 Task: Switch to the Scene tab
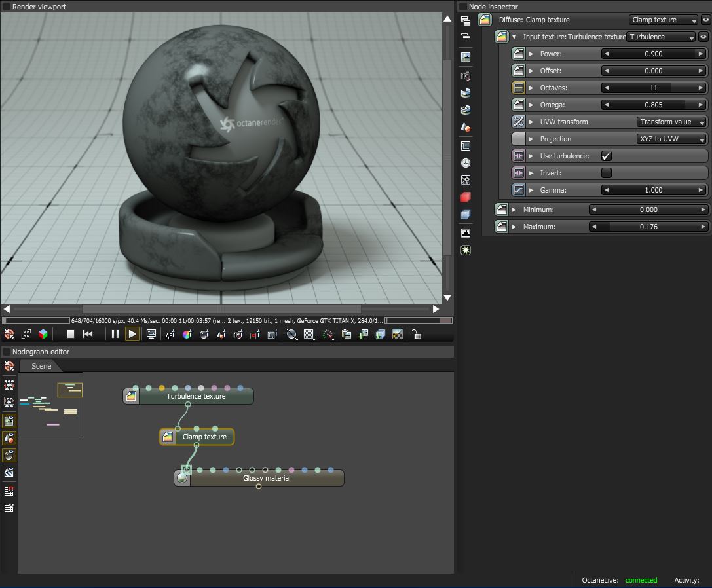(41, 366)
